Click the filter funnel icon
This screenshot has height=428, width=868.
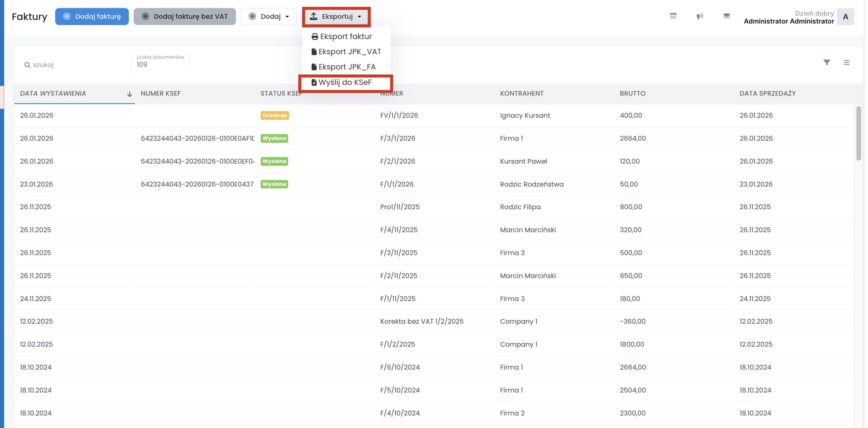coord(827,62)
